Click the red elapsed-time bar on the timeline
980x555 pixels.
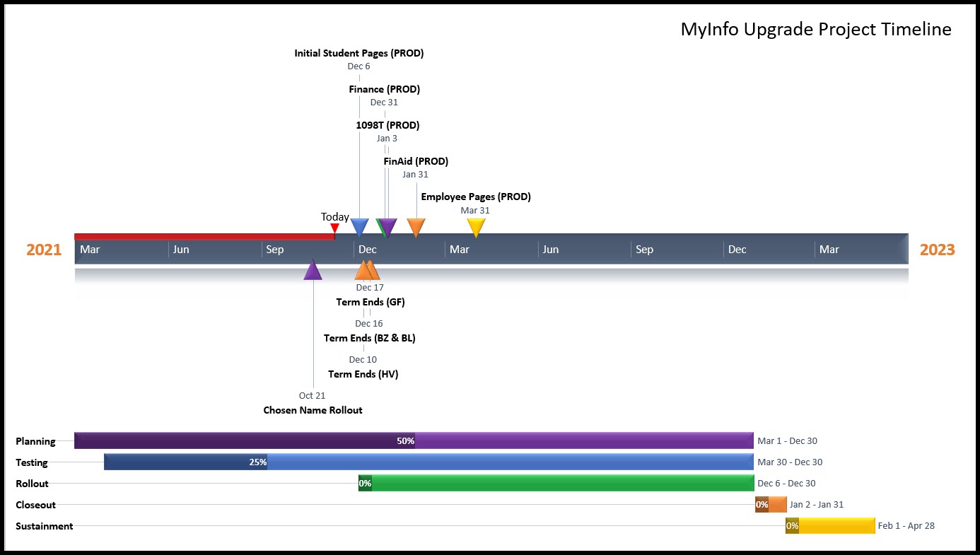tap(204, 236)
